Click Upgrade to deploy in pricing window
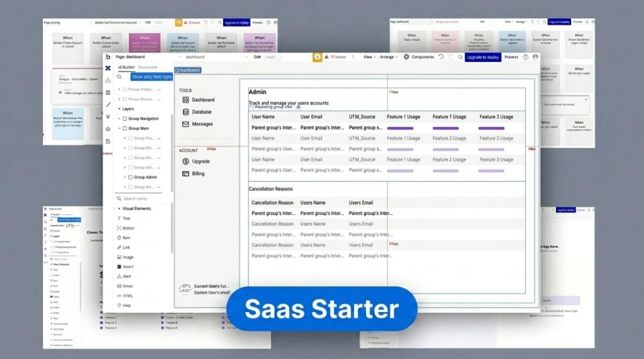The height and width of the screenshot is (359, 644). tap(237, 23)
